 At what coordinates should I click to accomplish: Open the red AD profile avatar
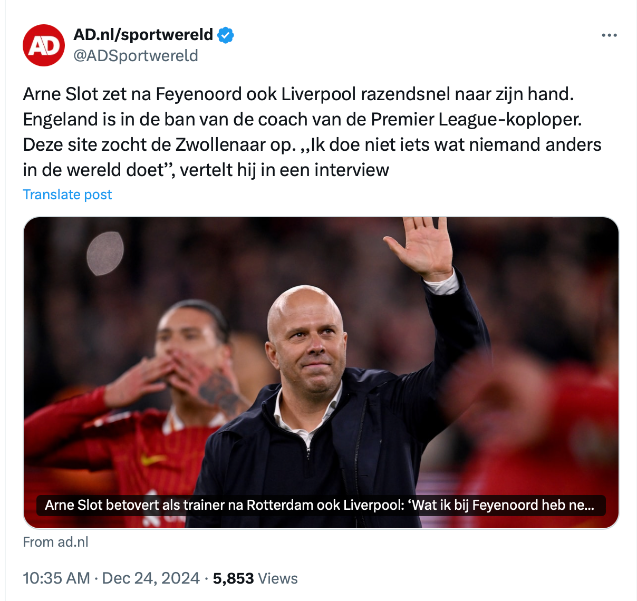pos(43,45)
